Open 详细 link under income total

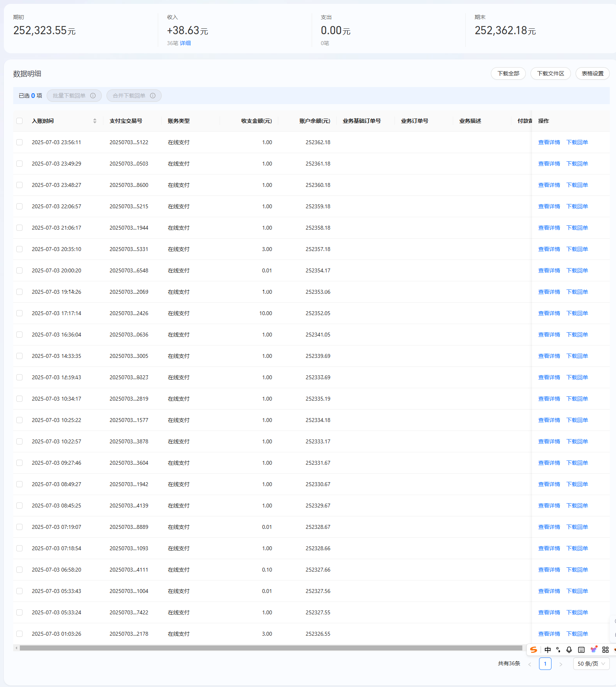185,43
